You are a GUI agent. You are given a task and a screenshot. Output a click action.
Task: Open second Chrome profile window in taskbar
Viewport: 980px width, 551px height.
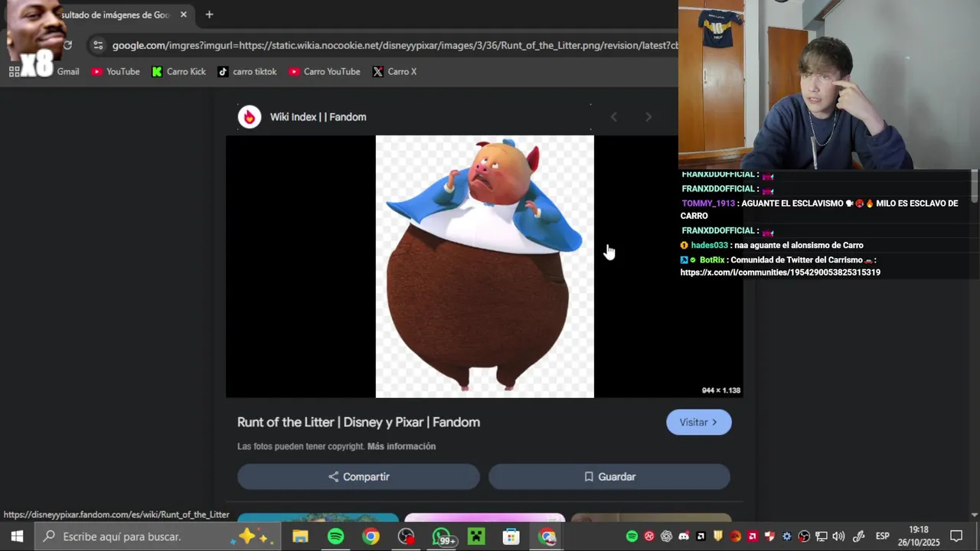click(x=547, y=536)
